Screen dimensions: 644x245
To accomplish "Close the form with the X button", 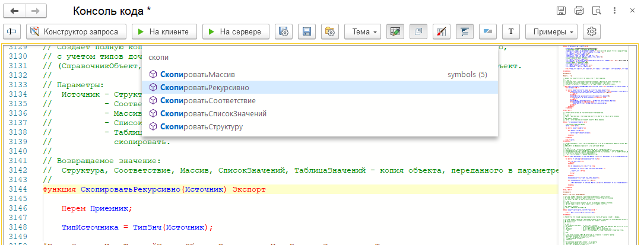I will 633,11.
